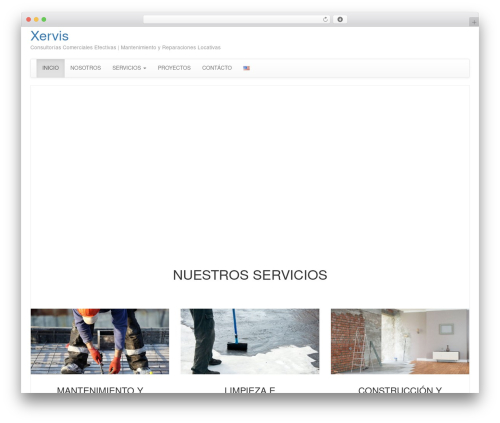Select the CONSTRUCCIÓN Y service heading
The width and height of the screenshot is (500, 423).
tap(400, 390)
